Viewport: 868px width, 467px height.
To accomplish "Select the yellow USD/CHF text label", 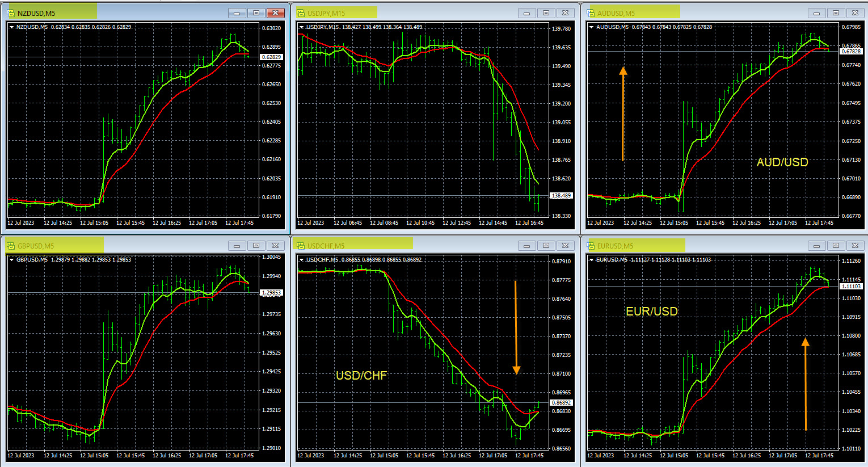I will (x=361, y=376).
